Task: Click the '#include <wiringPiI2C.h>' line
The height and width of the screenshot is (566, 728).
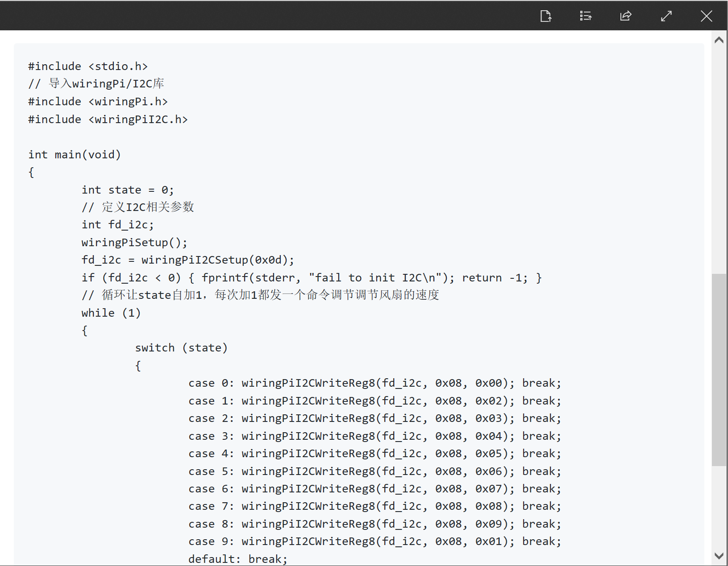Action: point(108,119)
